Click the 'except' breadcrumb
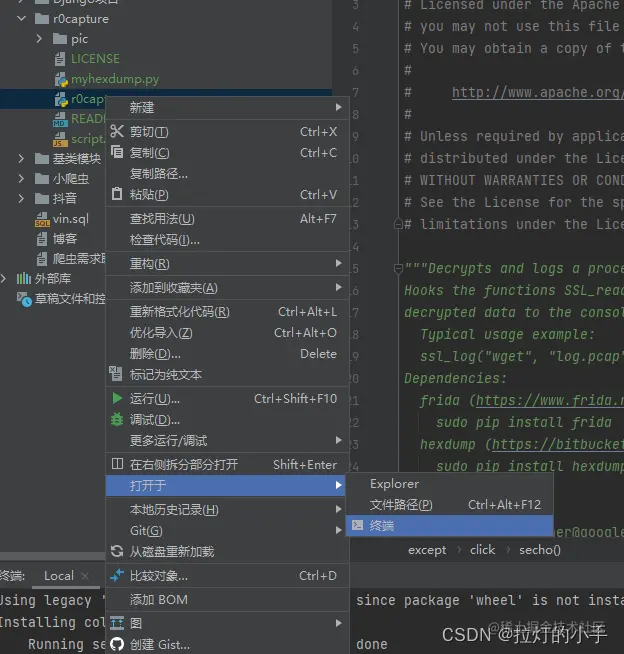Image resolution: width=624 pixels, height=654 pixels. [x=427, y=550]
